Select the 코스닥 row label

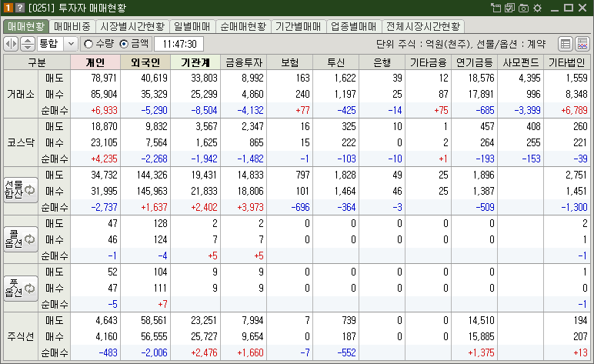[x=21, y=142]
